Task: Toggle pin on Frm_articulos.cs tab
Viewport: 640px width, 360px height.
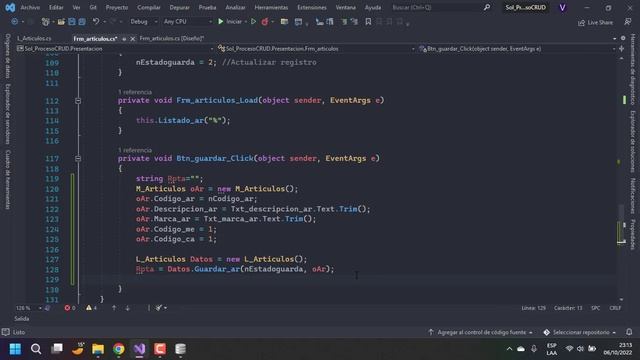Action: pyautogui.click(x=124, y=39)
